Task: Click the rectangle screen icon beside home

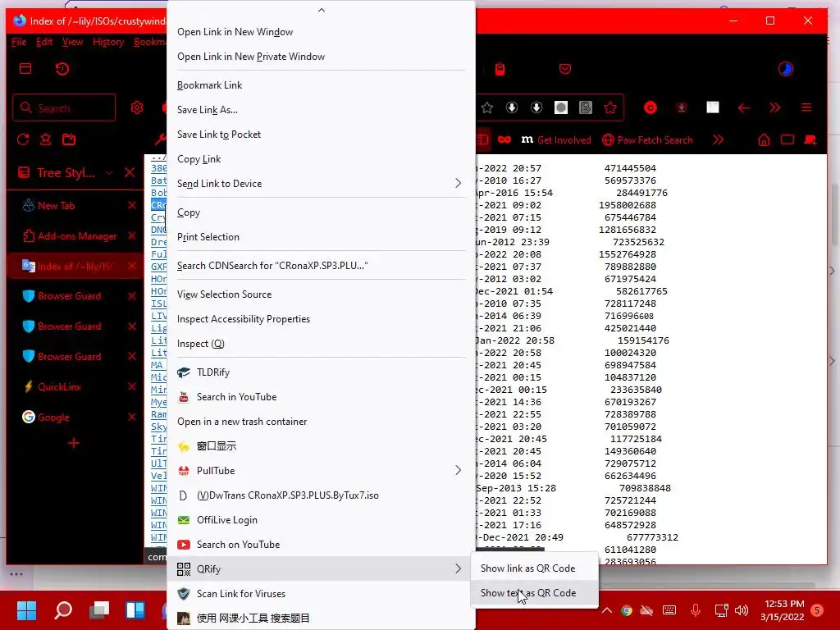Action: [x=787, y=139]
